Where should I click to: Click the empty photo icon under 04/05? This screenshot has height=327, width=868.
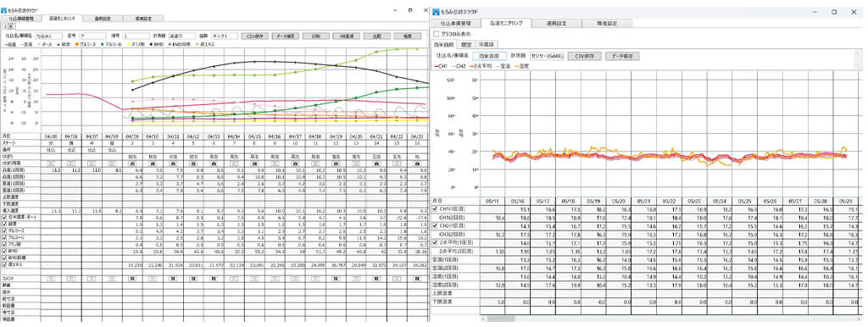point(52,163)
